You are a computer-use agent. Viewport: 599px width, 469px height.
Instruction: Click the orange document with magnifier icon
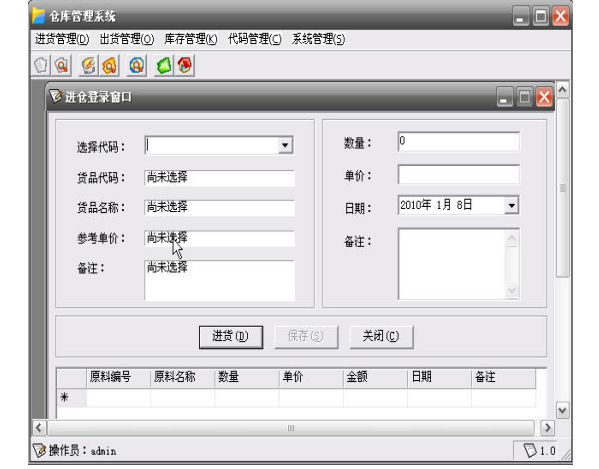point(110,65)
